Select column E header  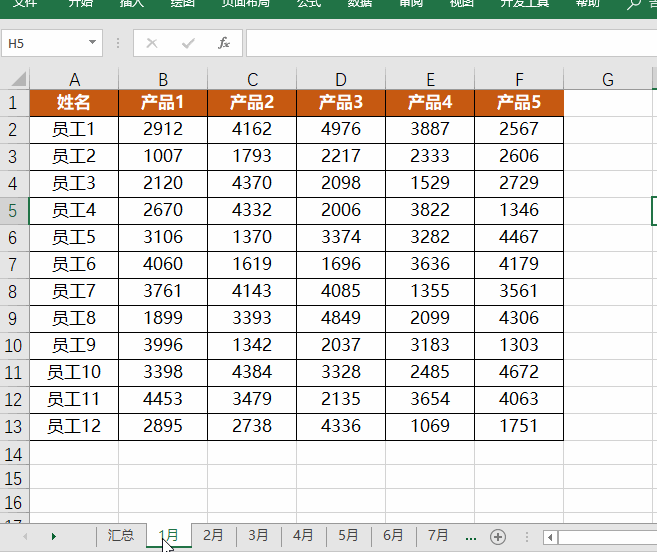(x=430, y=79)
